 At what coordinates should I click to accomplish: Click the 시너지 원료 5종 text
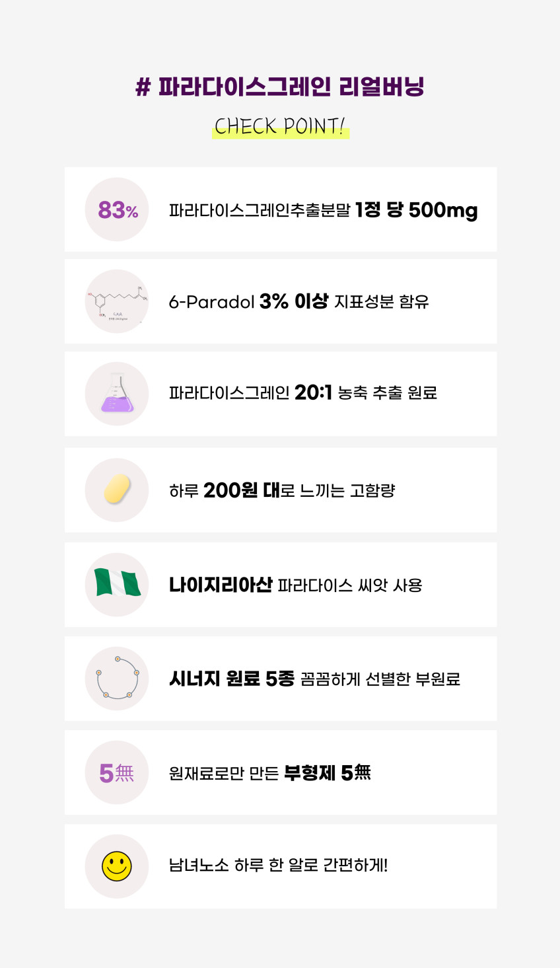pos(232,679)
